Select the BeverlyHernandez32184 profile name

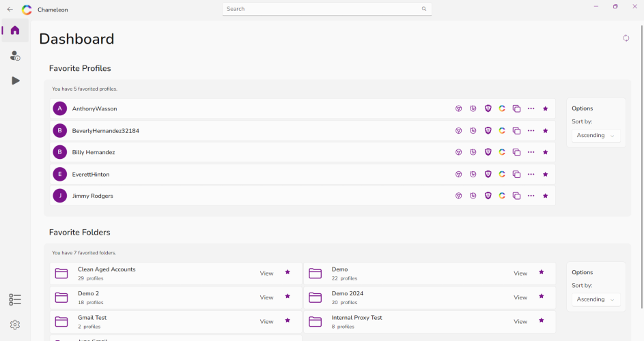point(106,130)
